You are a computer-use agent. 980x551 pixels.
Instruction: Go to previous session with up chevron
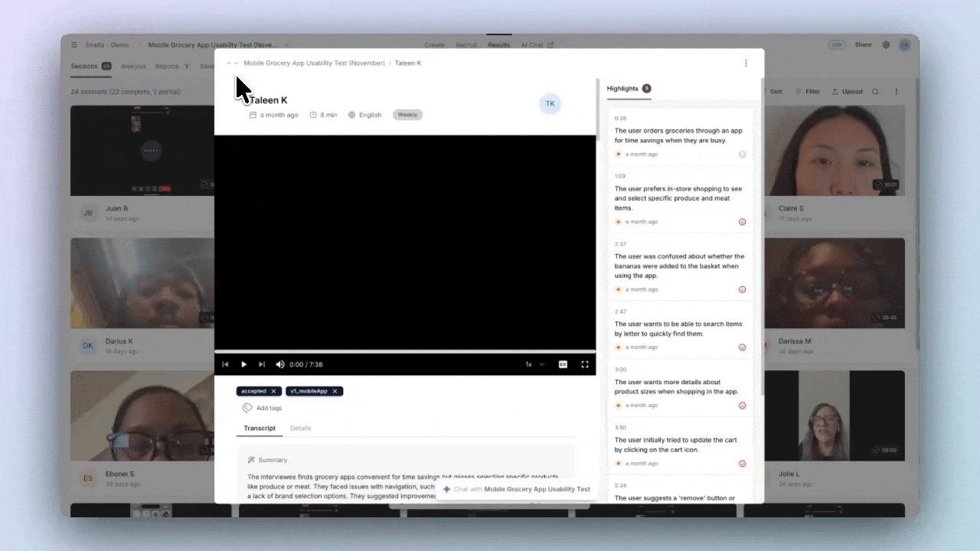228,64
